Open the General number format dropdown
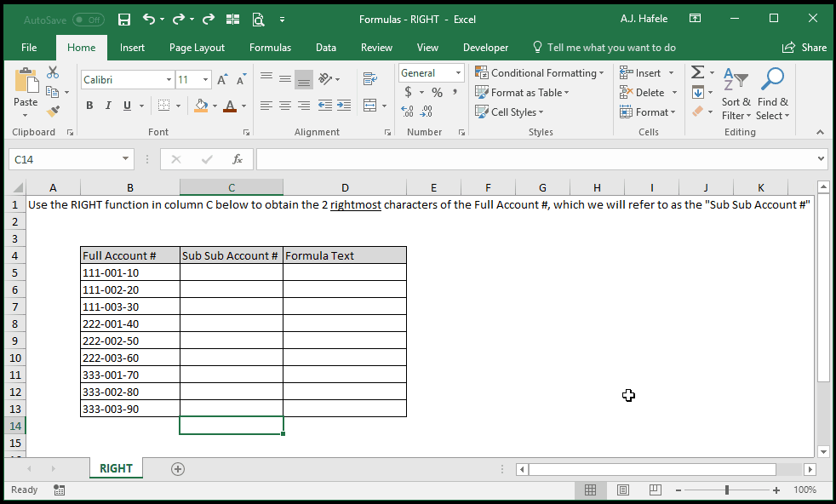The height and width of the screenshot is (504, 836). coord(458,72)
